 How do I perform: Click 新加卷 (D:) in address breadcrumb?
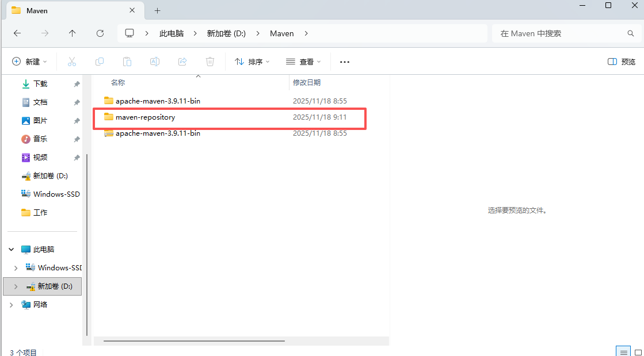(226, 33)
